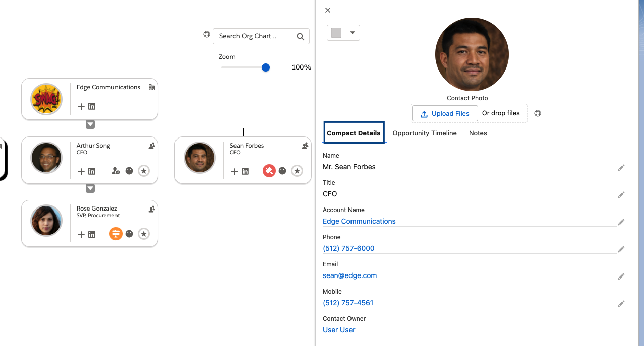Click the LinkedIn icon on Sean Forbes' card
644x346 pixels.
click(x=245, y=171)
